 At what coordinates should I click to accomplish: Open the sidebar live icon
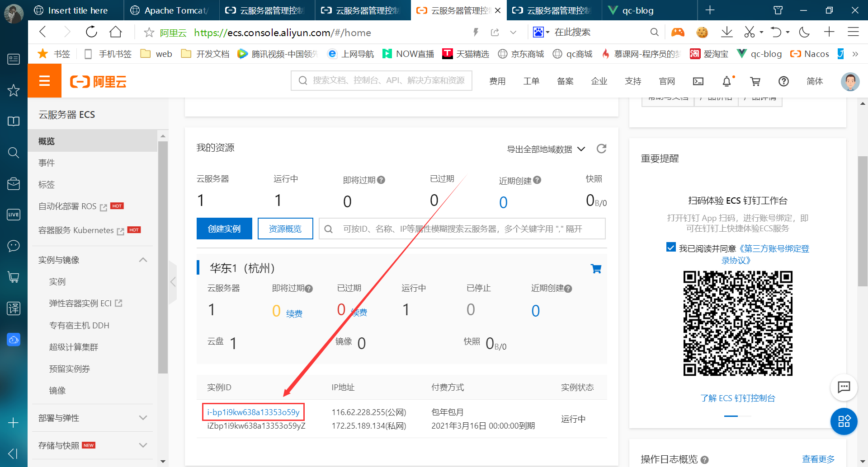coord(14,215)
